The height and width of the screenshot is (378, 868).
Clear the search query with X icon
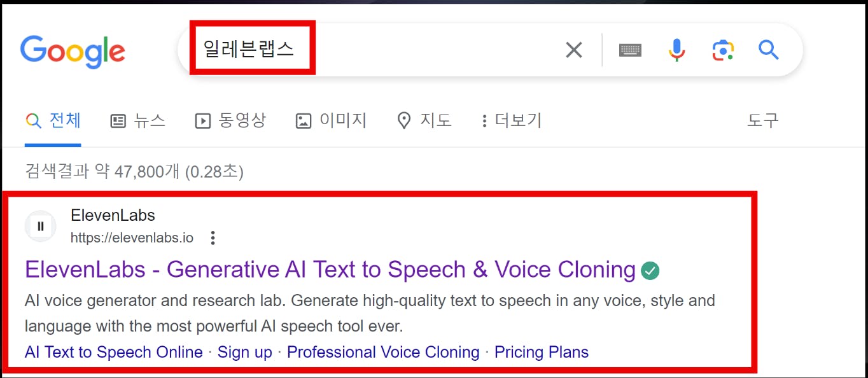[x=574, y=50]
